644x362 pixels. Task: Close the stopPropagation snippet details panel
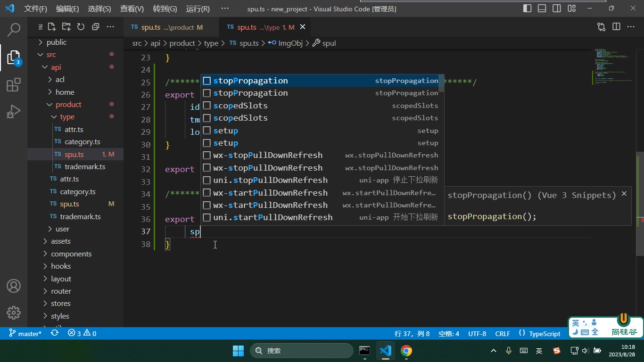click(x=624, y=194)
